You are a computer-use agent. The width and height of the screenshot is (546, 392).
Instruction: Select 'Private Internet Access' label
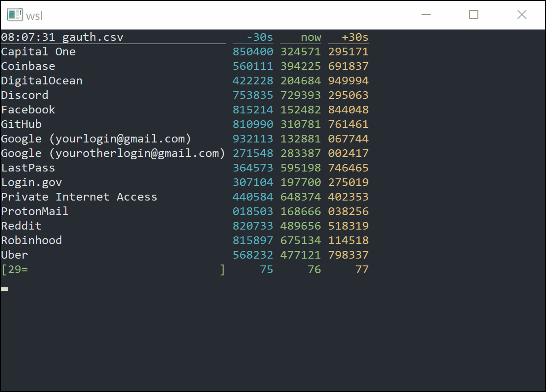(x=79, y=197)
